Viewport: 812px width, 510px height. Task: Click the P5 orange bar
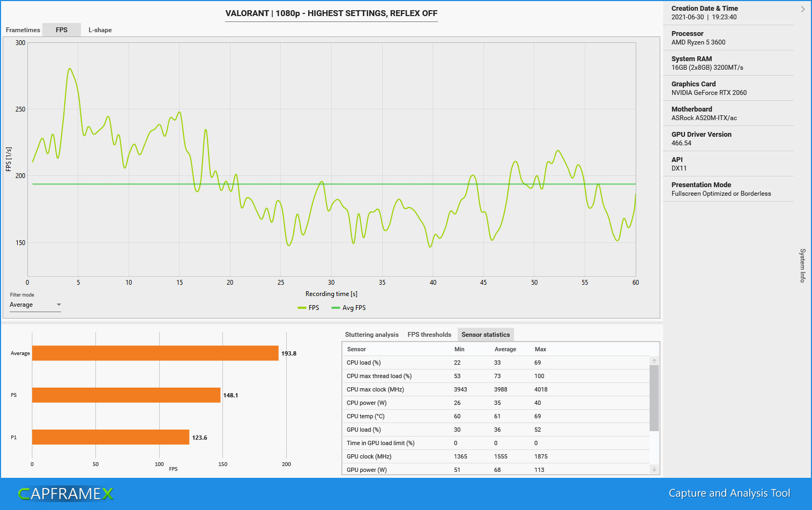126,395
